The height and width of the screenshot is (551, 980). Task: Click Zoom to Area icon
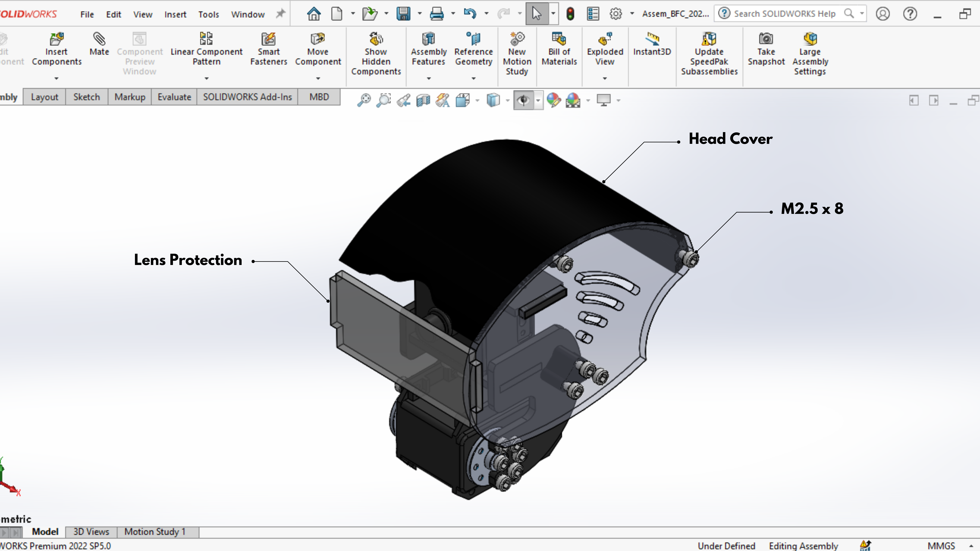384,100
